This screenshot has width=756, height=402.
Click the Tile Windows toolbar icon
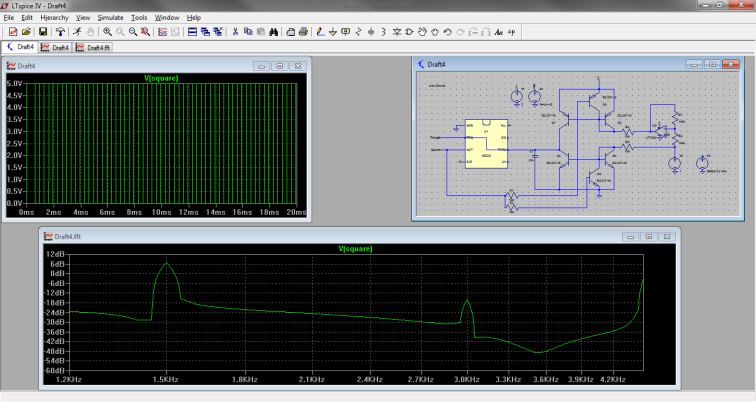pyautogui.click(x=193, y=32)
